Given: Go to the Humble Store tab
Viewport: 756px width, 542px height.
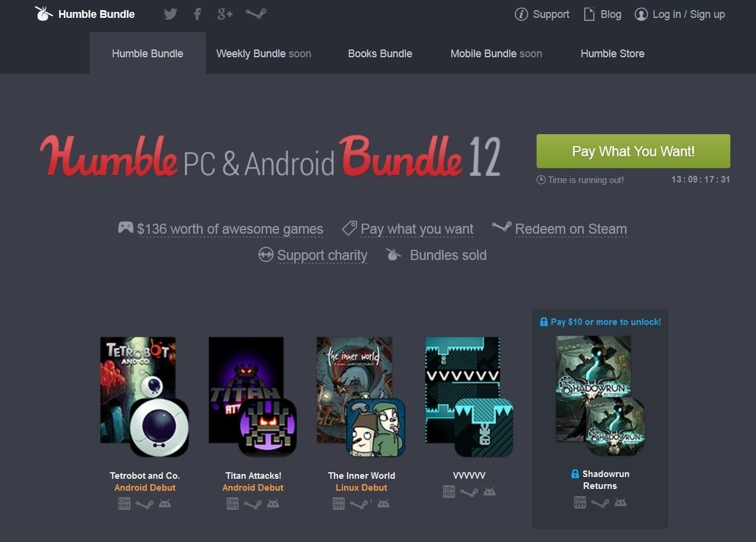Looking at the screenshot, I should [612, 54].
